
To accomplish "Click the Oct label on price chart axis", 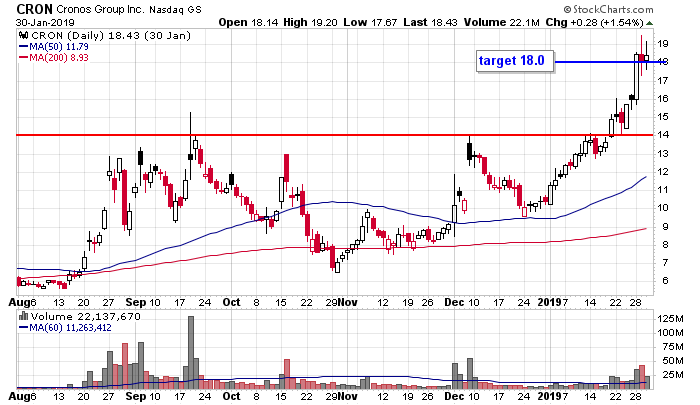I will coord(231,302).
